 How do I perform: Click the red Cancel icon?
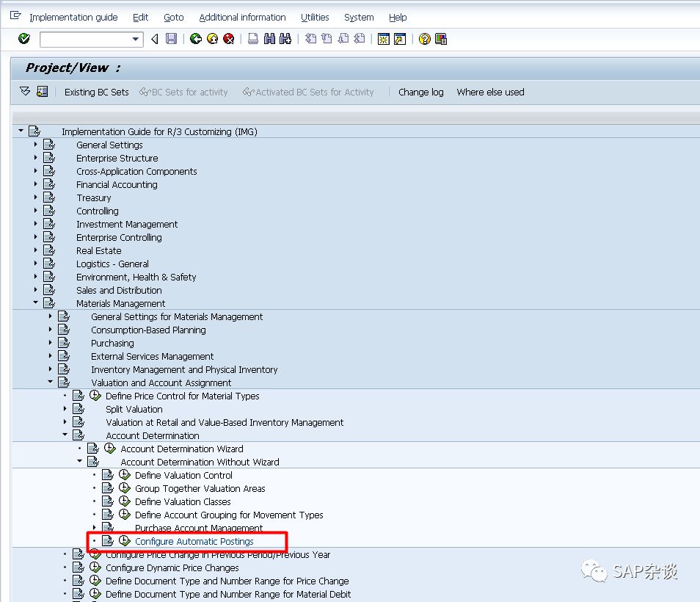point(229,39)
